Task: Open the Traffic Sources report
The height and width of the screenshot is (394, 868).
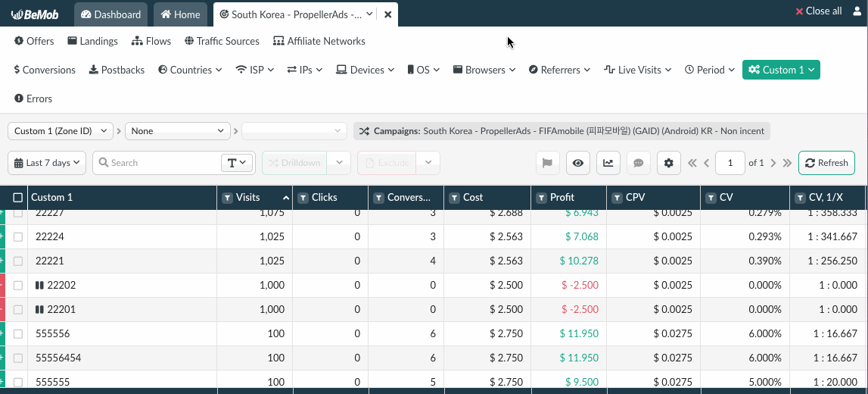Action: pos(222,41)
